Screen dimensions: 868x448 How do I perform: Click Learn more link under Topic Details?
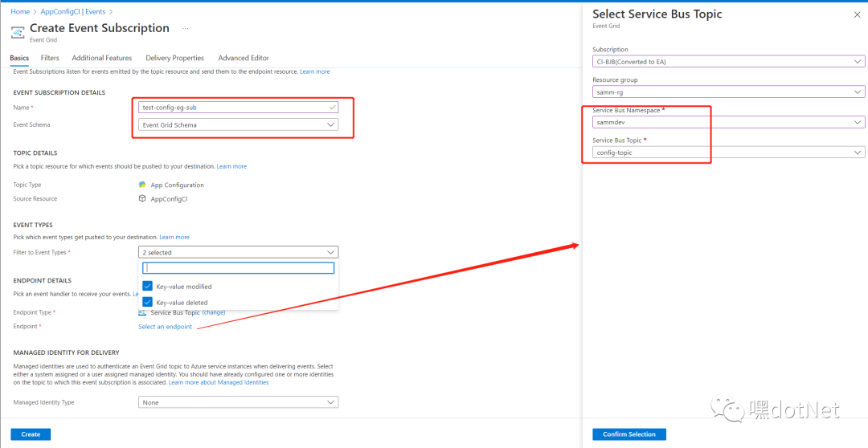pos(232,166)
